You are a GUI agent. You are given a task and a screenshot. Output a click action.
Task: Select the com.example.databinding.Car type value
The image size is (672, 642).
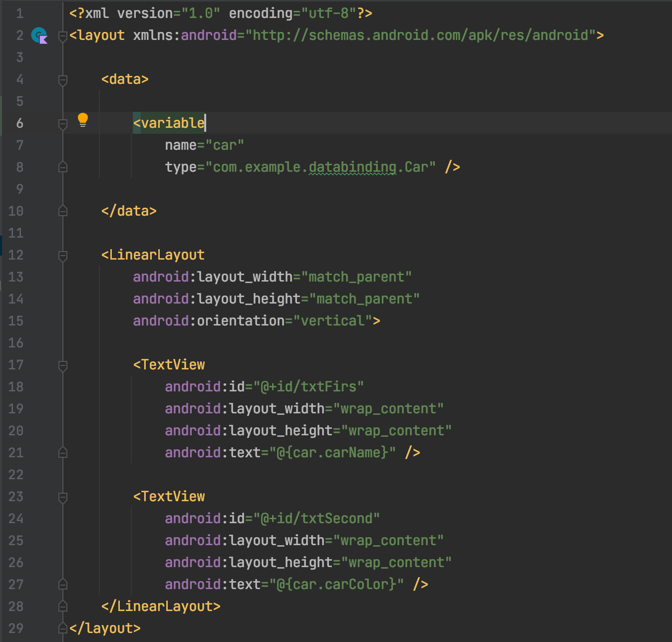[319, 167]
